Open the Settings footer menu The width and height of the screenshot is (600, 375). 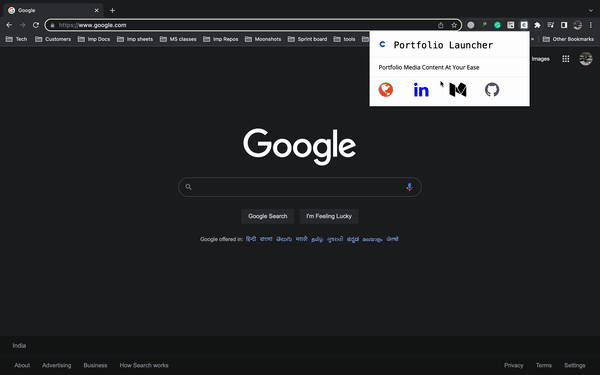click(574, 365)
